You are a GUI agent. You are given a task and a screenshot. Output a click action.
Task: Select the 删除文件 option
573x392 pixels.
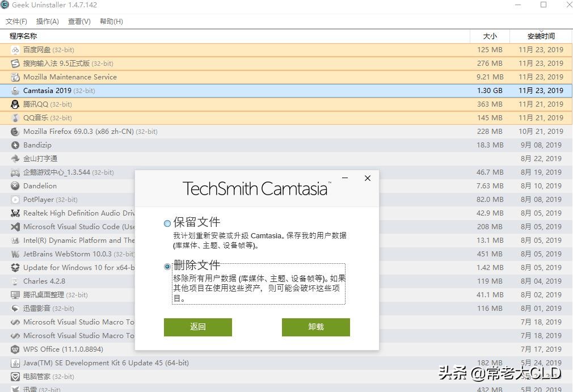coord(167,266)
